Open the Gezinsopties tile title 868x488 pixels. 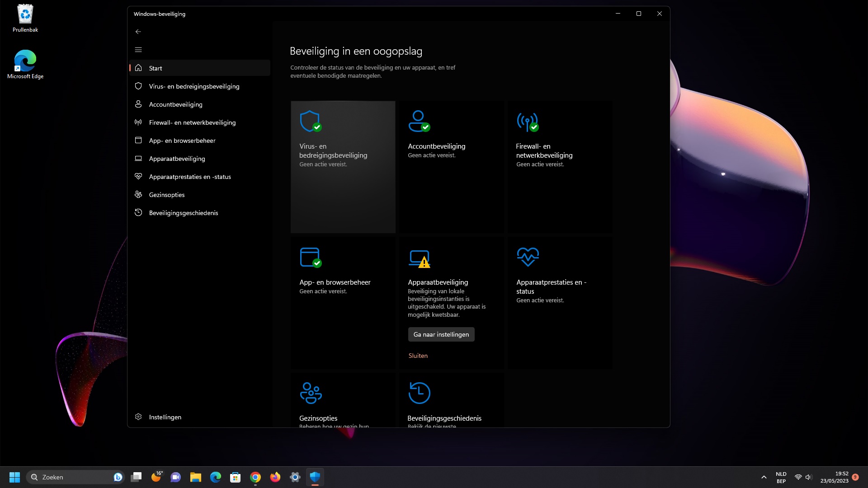318,418
